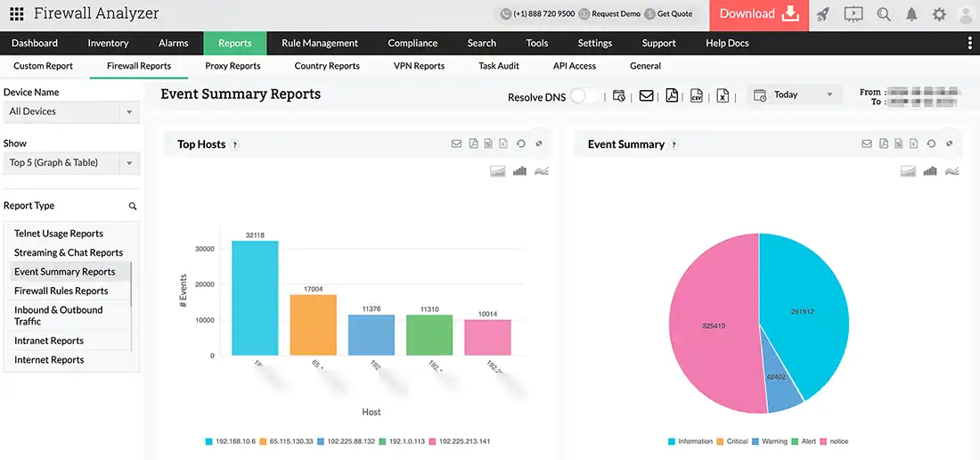
Task: Open the Inventory tab
Action: 108,43
